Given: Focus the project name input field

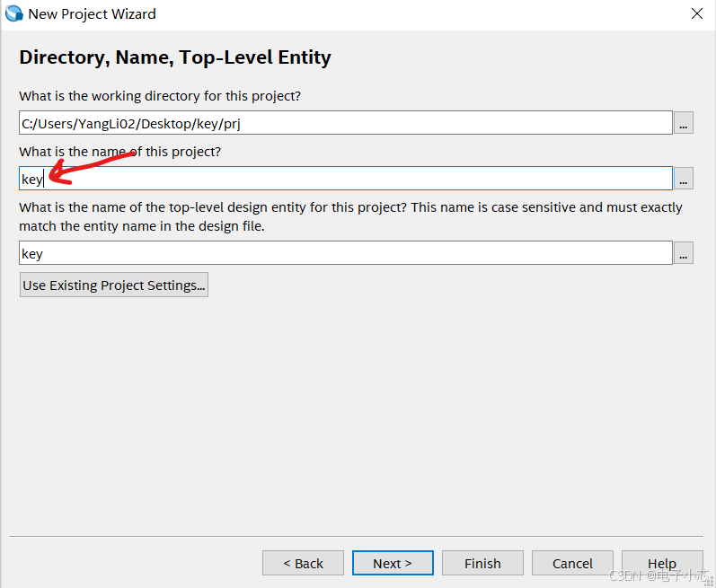Looking at the screenshot, I should (x=345, y=179).
